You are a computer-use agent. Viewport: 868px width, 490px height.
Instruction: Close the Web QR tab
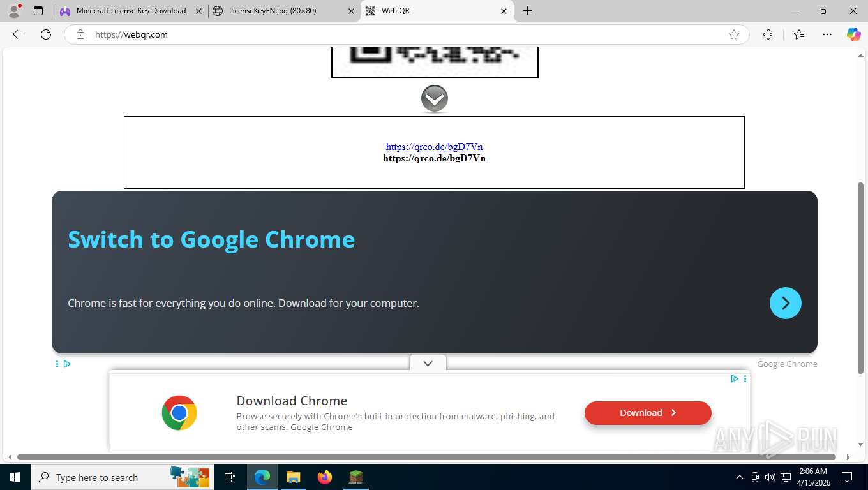tap(504, 11)
